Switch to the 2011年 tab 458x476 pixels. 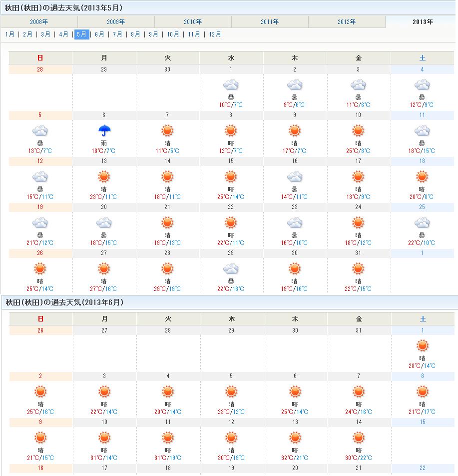270,22
